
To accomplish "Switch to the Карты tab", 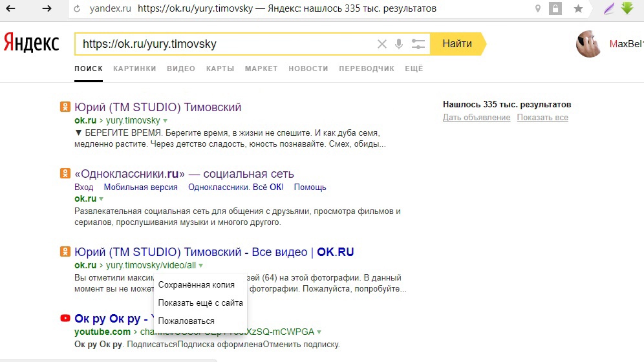I will pyautogui.click(x=220, y=69).
